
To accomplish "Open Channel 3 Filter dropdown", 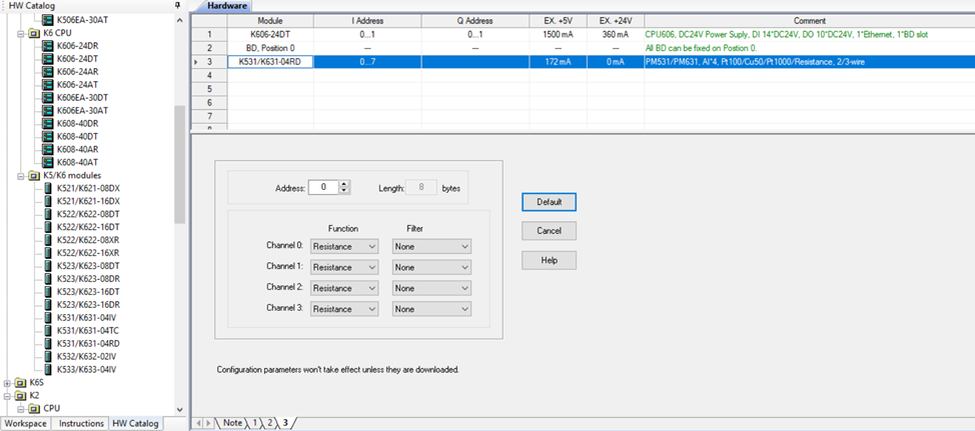I will 432,309.
